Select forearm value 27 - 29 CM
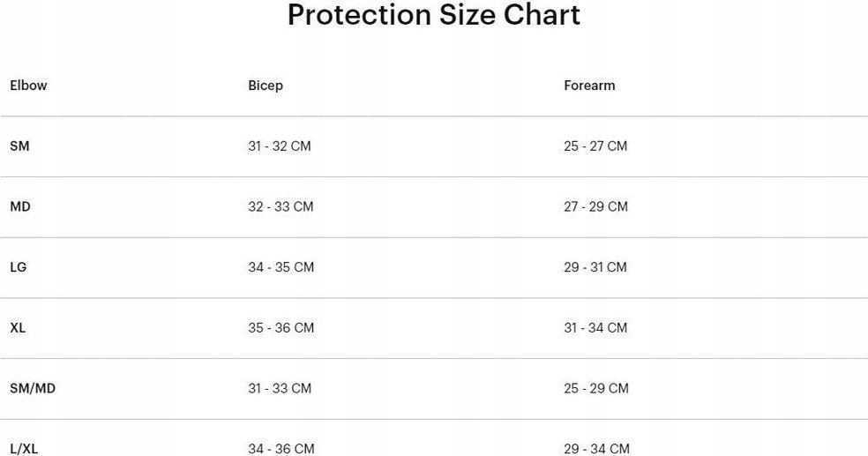 [596, 206]
